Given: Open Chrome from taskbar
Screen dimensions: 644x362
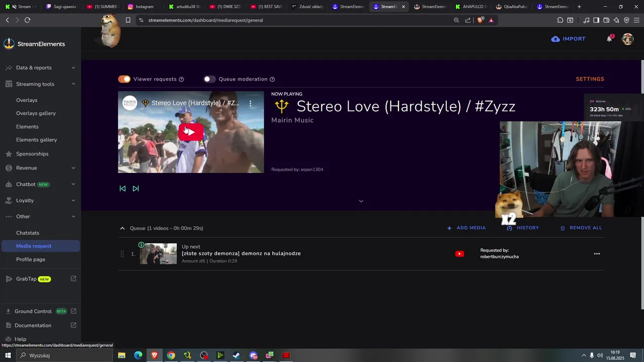Looking at the screenshot, I should coord(171,355).
